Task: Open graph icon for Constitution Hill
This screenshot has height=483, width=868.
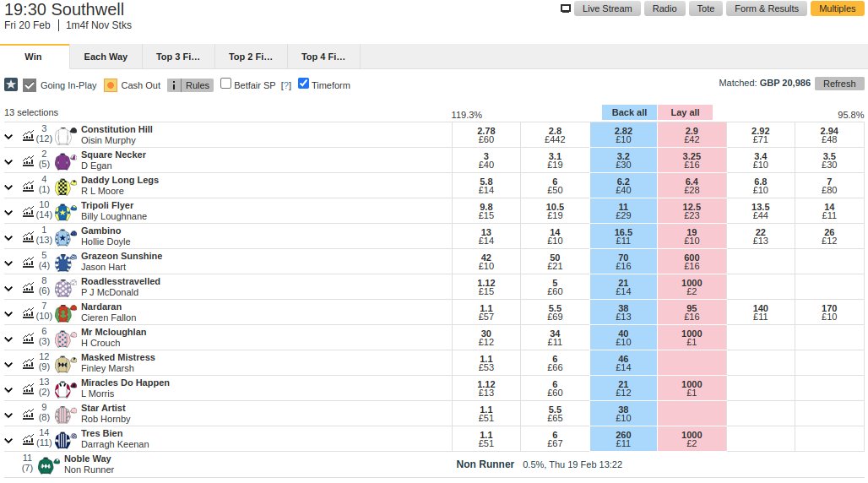Action: tap(28, 136)
